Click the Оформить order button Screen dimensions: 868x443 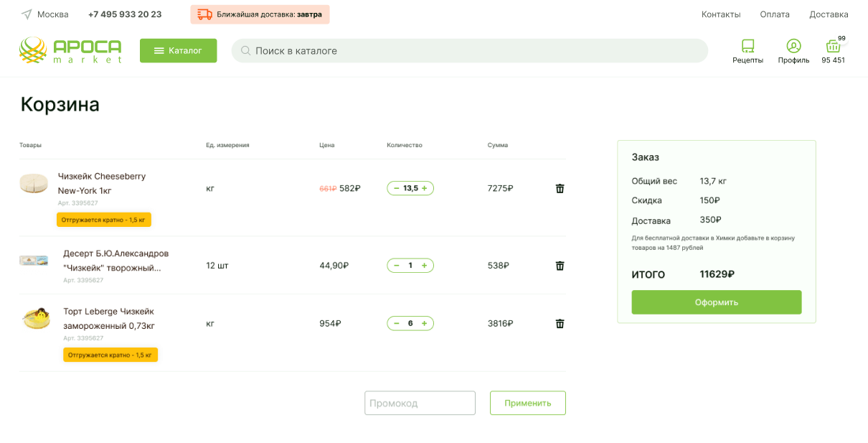[x=716, y=302]
